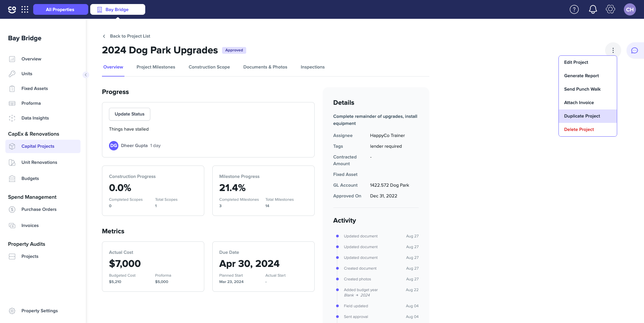Screen dimensions: 644x323
Task: Open Property Settings in the sidebar
Action: click(x=43, y=311)
